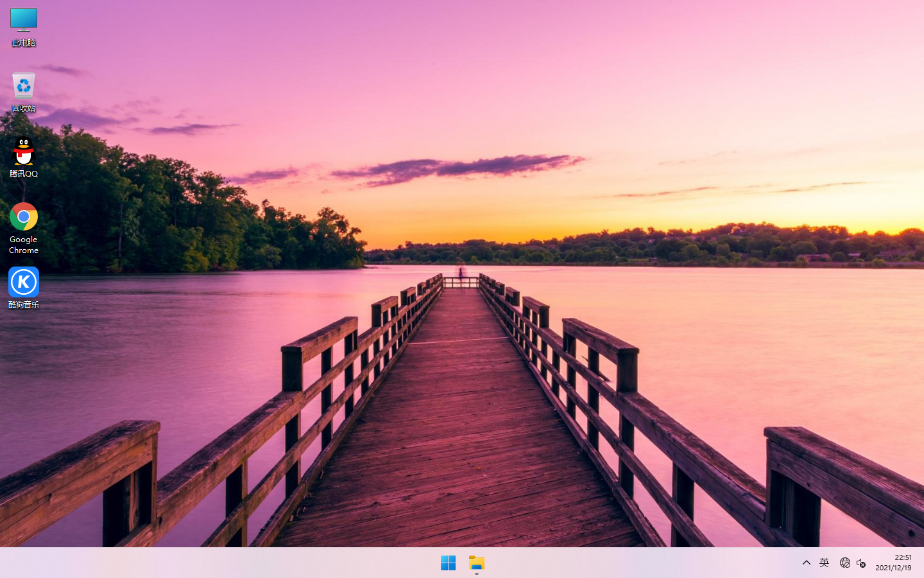
Task: Click the muted speaker volume icon
Action: click(x=861, y=563)
